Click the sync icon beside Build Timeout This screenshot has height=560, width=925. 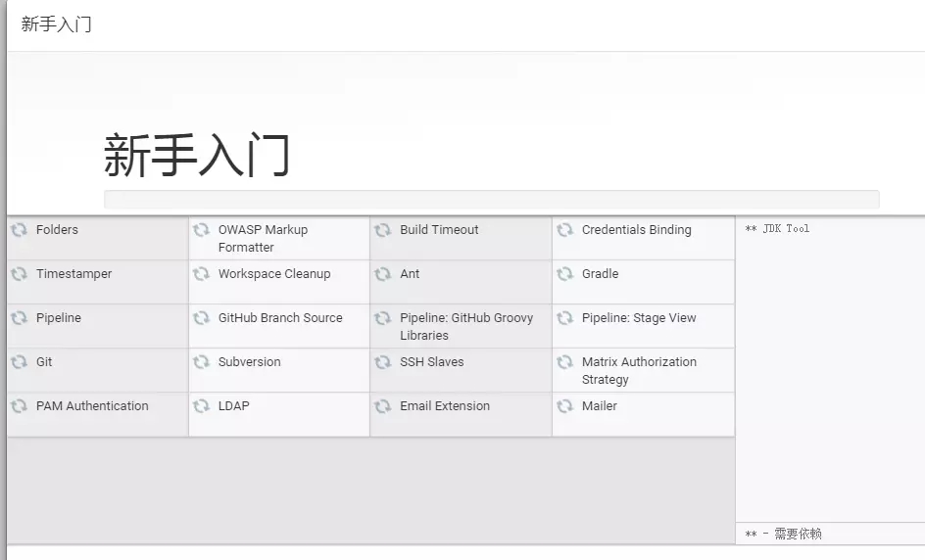(x=382, y=230)
